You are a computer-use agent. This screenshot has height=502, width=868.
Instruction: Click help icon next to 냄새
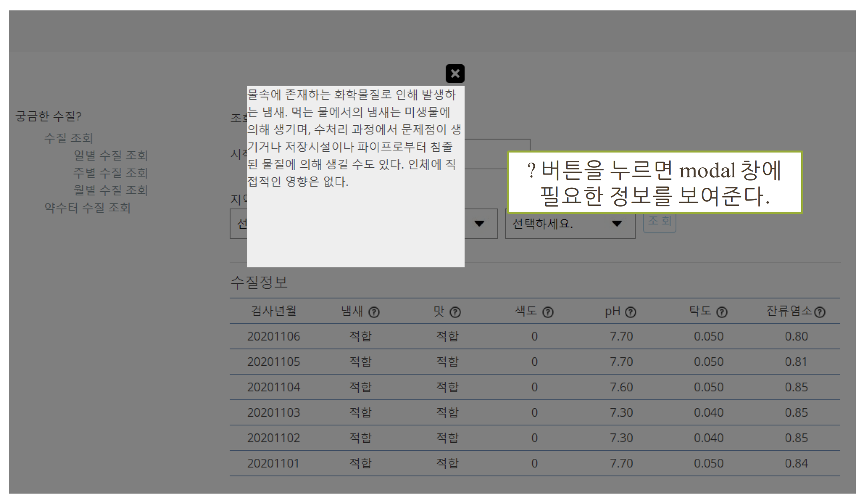pos(374,312)
